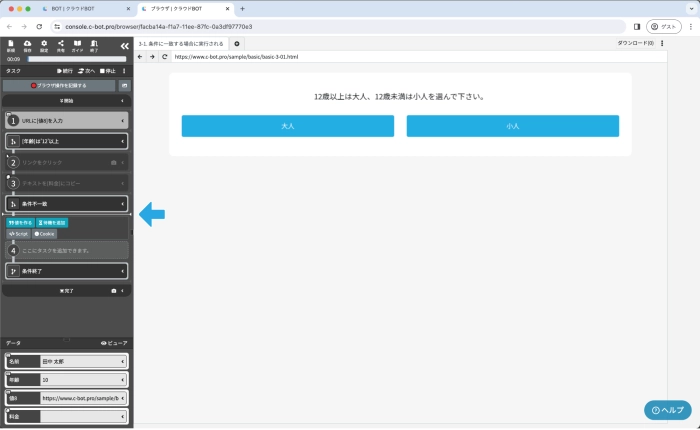This screenshot has height=430, width=700.
Task: Open the ガイド guide book icon
Action: click(x=77, y=46)
